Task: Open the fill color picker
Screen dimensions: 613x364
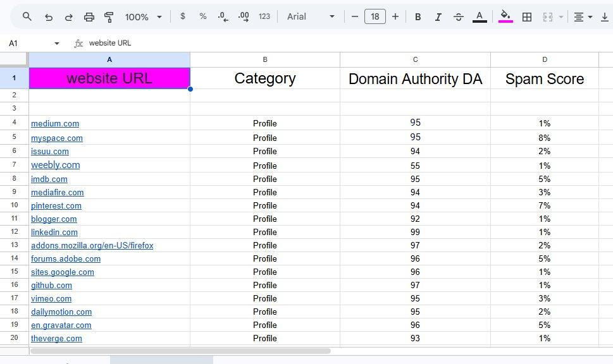Action: pos(505,17)
